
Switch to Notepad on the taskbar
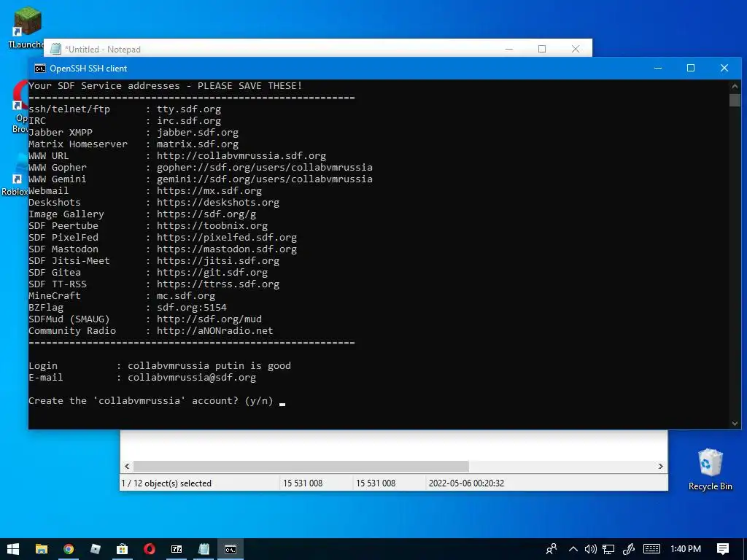[204, 549]
